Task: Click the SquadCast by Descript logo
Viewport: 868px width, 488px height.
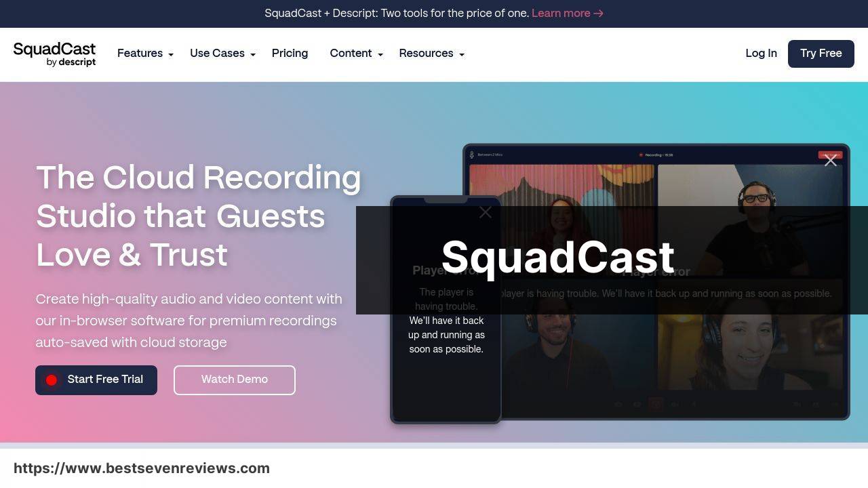Action: [x=54, y=54]
